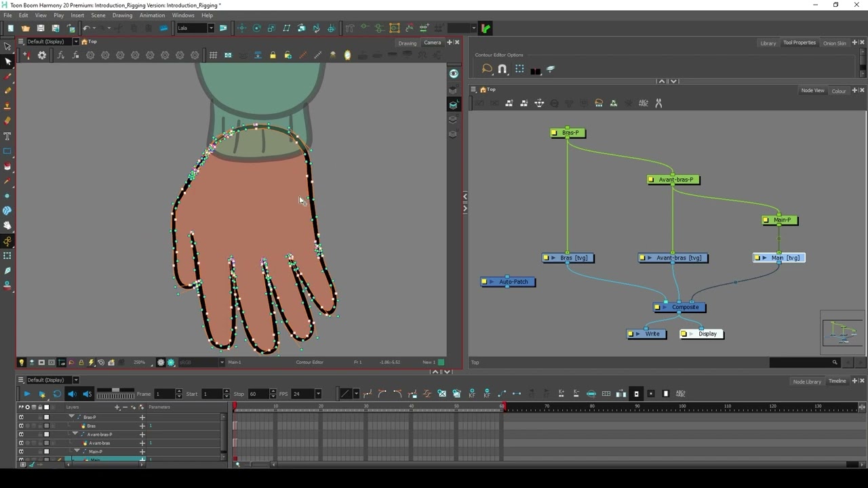Click the Play button in Timeline toolbar
The width and height of the screenshot is (868, 488).
tap(26, 394)
